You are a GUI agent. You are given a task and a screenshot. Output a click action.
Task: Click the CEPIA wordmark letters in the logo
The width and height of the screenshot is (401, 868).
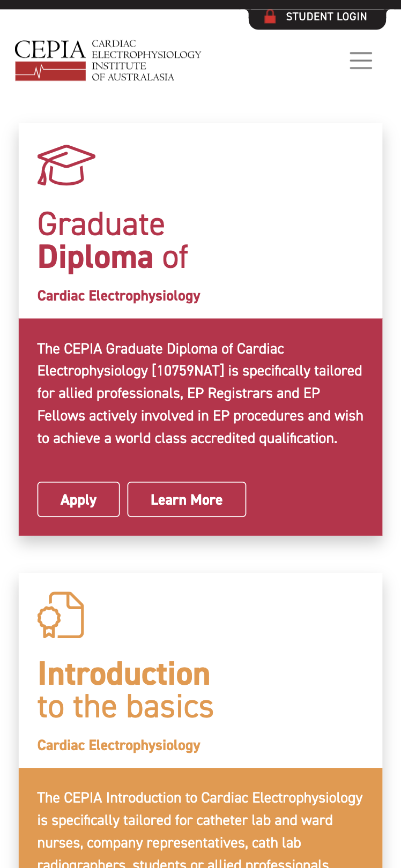pos(50,50)
